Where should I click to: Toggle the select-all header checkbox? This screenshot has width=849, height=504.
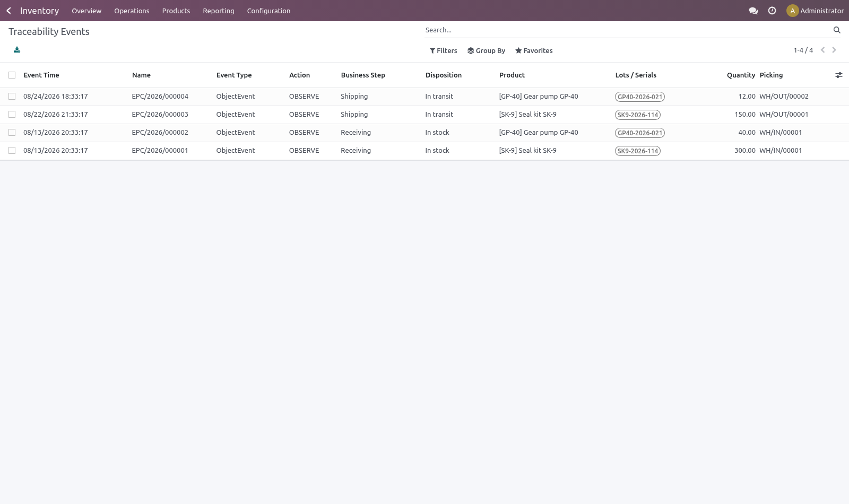[12, 75]
